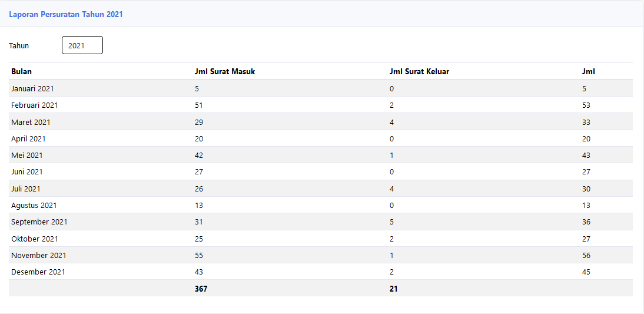Viewport: 644px width, 314px height.
Task: Click November 2021 surat masuk value 55
Action: pos(199,255)
